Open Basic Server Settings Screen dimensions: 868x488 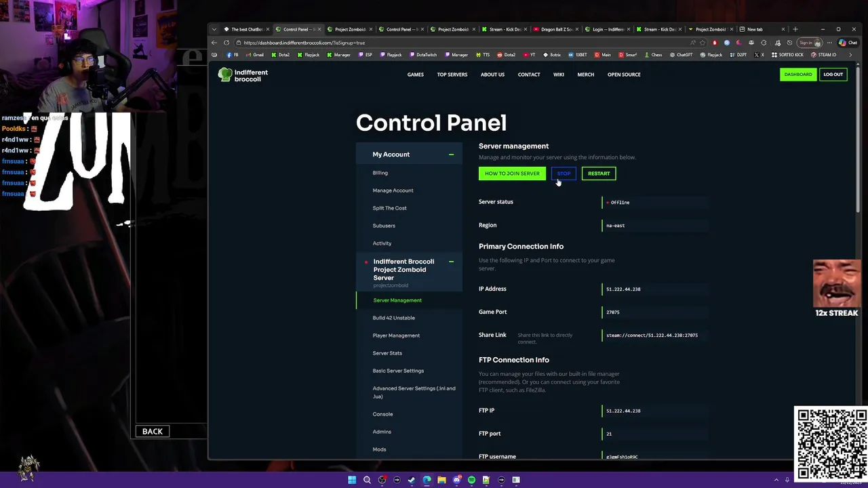tap(398, 371)
